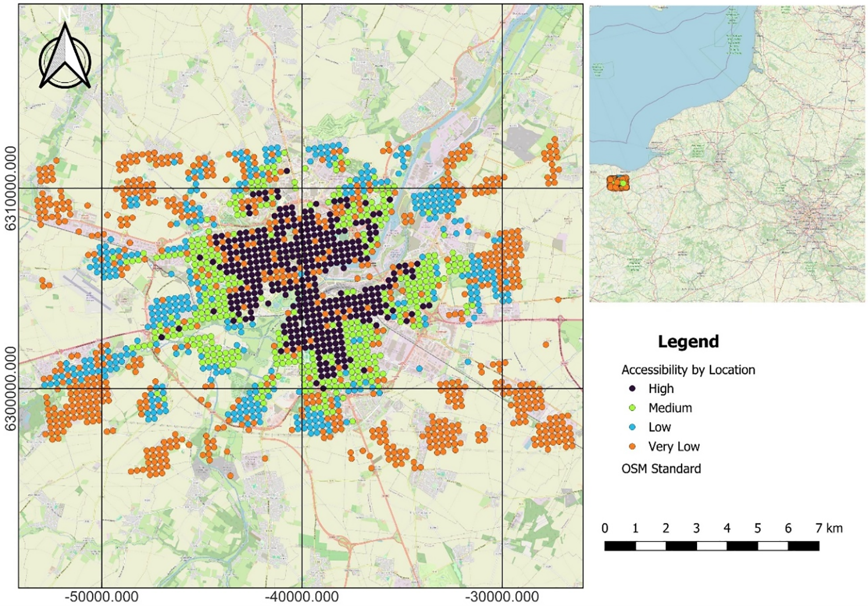The width and height of the screenshot is (868, 606).
Task: Click the 'Legend' title heading
Action: 688,341
